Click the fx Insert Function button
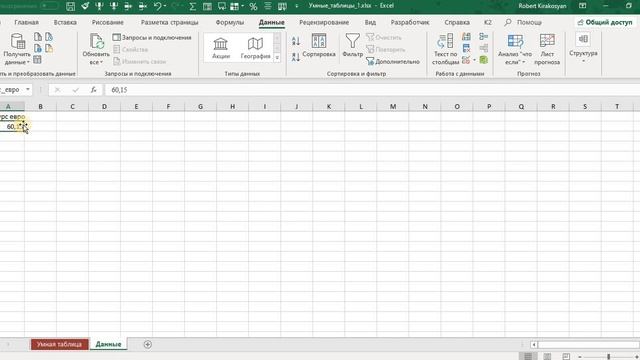The height and width of the screenshot is (360, 640). [x=93, y=89]
